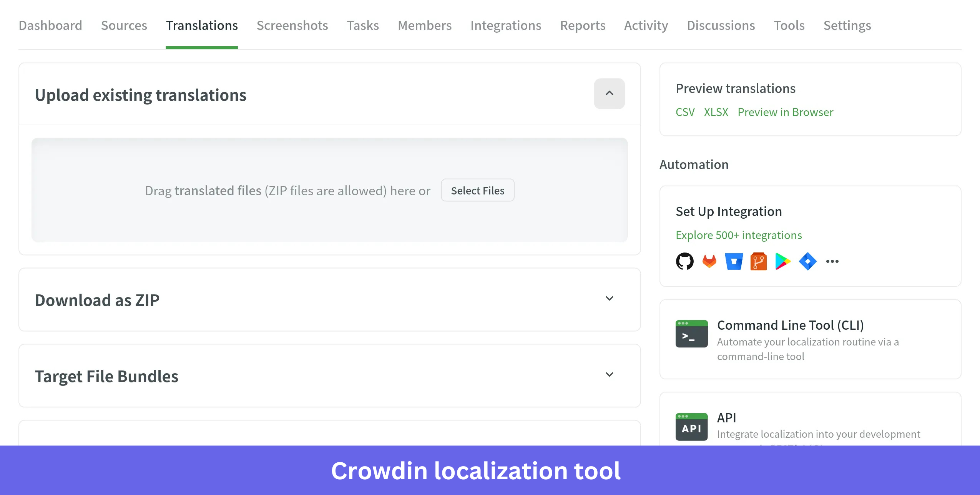Click the API card icon
Image resolution: width=980 pixels, height=495 pixels.
point(692,427)
